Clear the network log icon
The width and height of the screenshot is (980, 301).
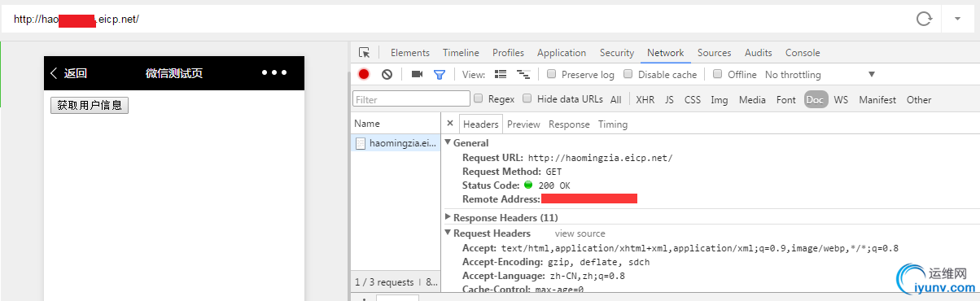pos(387,74)
